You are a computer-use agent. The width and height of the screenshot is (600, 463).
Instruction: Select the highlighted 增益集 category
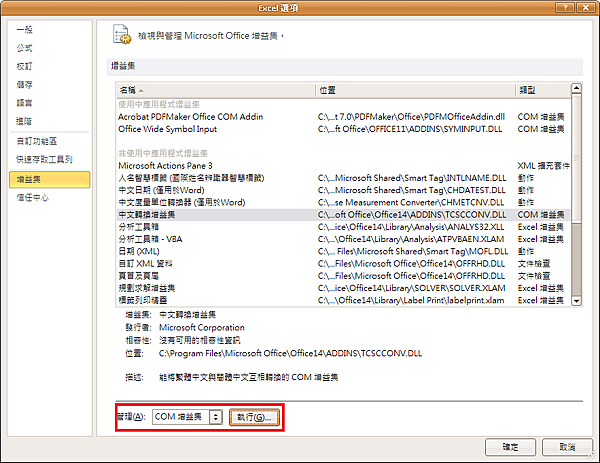pyautogui.click(x=50, y=179)
